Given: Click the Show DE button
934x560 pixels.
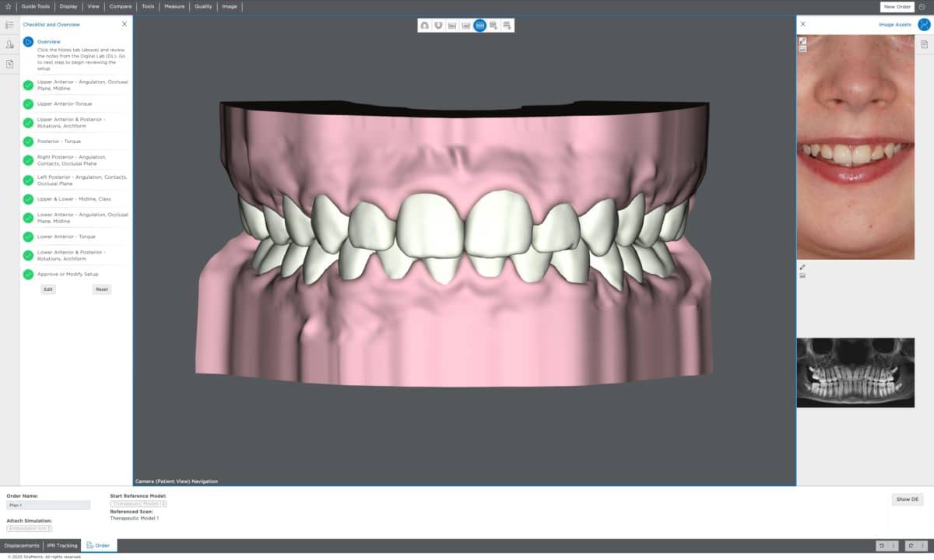Looking at the screenshot, I should [908, 499].
